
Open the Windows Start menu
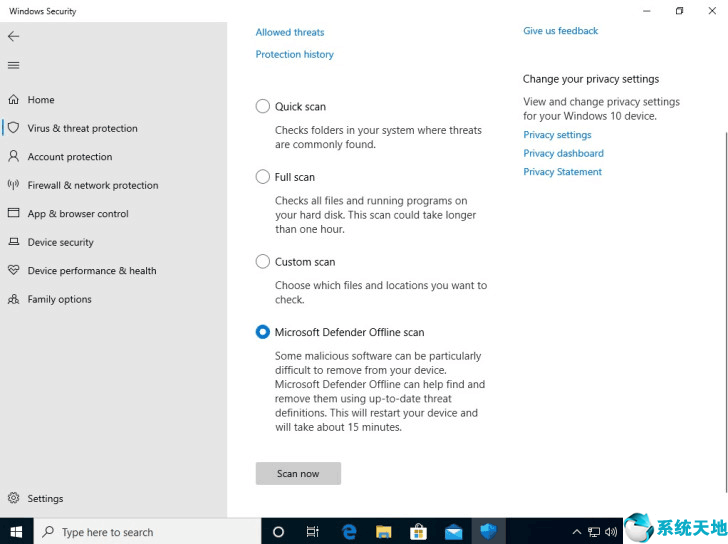click(17, 531)
